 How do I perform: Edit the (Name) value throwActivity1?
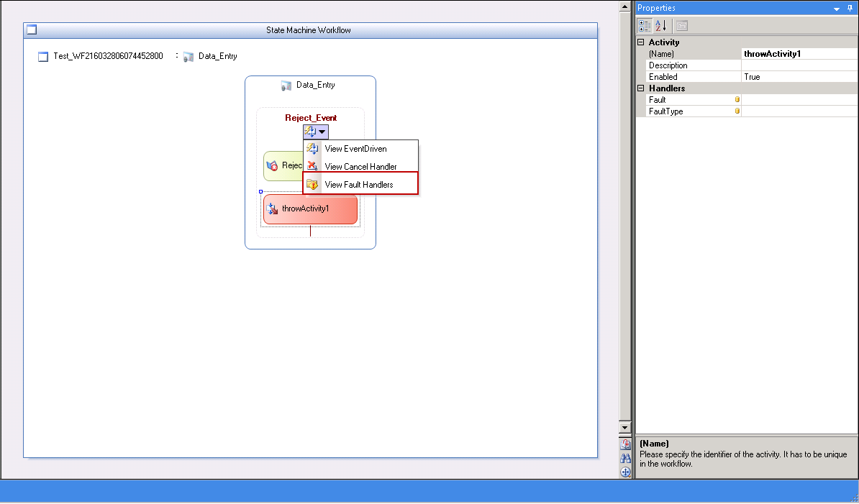(x=799, y=54)
